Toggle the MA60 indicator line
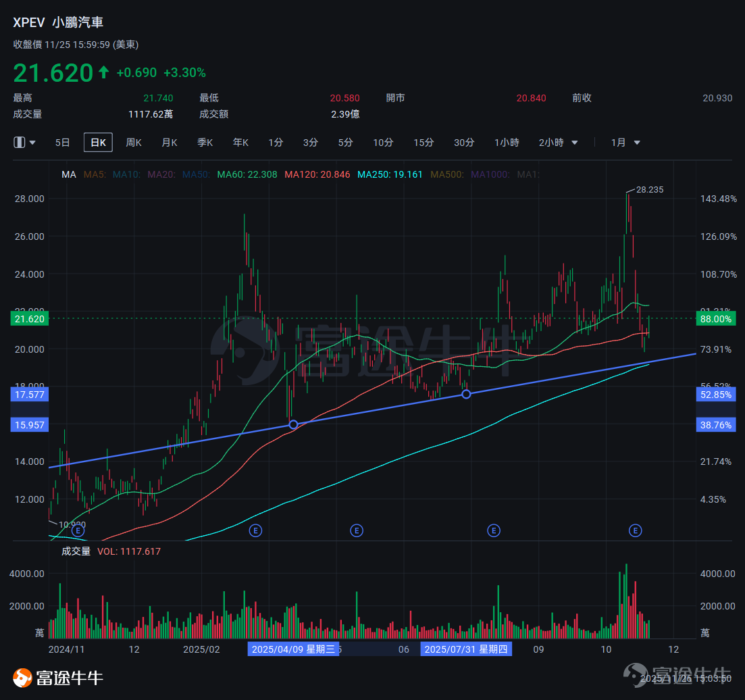The image size is (745, 700). click(x=247, y=174)
